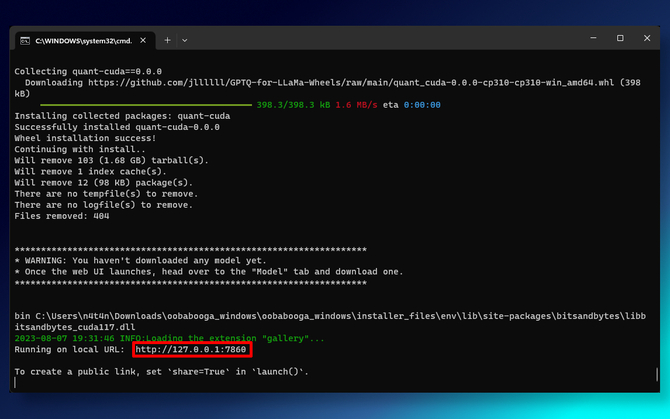This screenshot has width=670, height=419.
Task: Click the 'Continuing with install..' line
Action: (x=80, y=149)
